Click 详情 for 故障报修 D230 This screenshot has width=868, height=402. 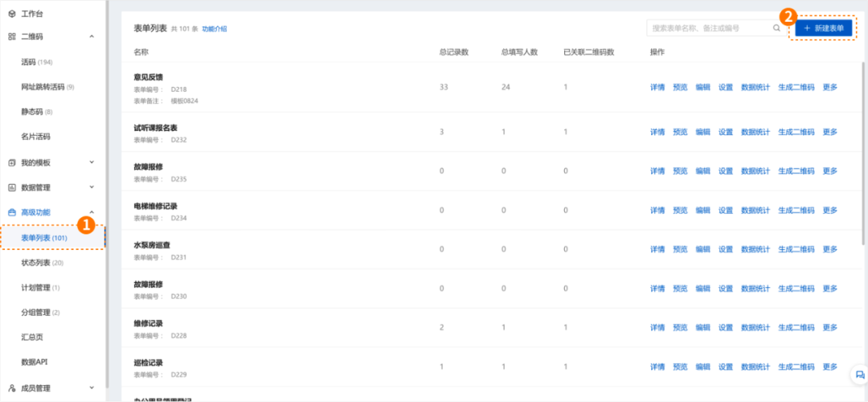tap(657, 289)
